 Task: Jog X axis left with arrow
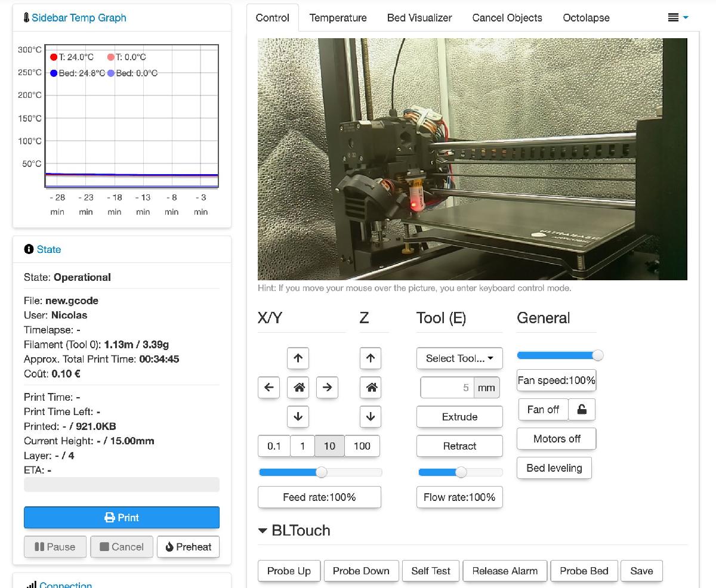tap(269, 388)
